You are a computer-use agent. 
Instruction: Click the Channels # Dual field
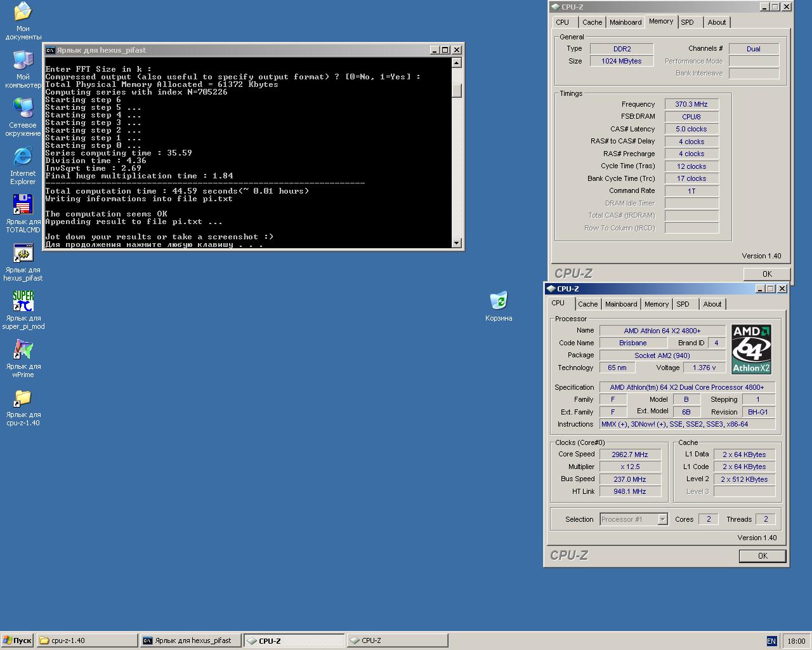(754, 49)
